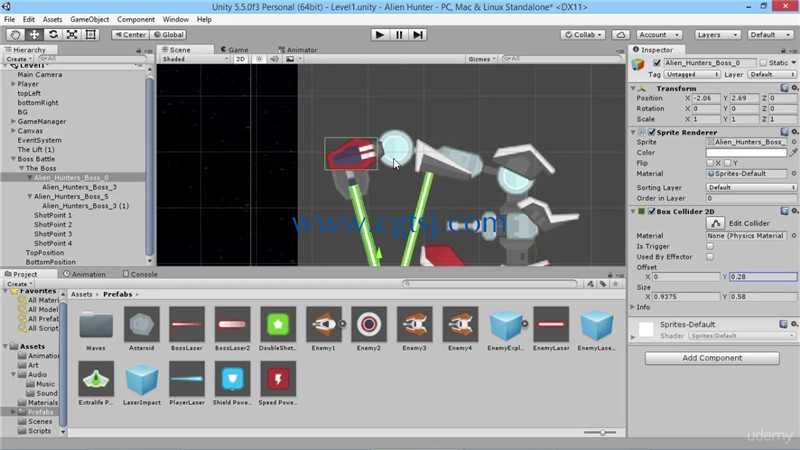Toggle Center pivot button

[x=130, y=35]
